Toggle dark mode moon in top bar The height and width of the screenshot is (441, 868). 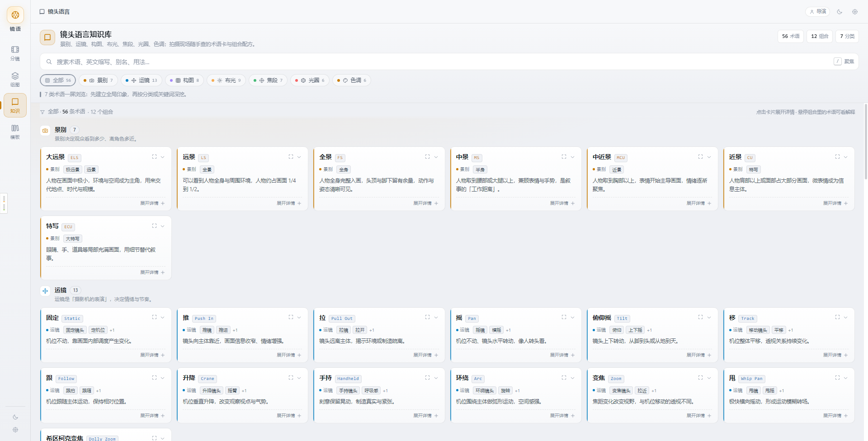[840, 12]
